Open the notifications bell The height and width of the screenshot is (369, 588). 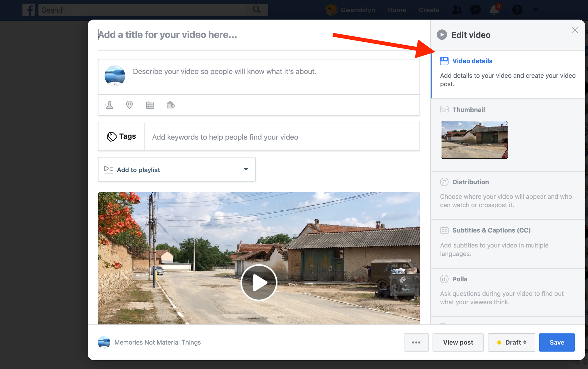[494, 10]
